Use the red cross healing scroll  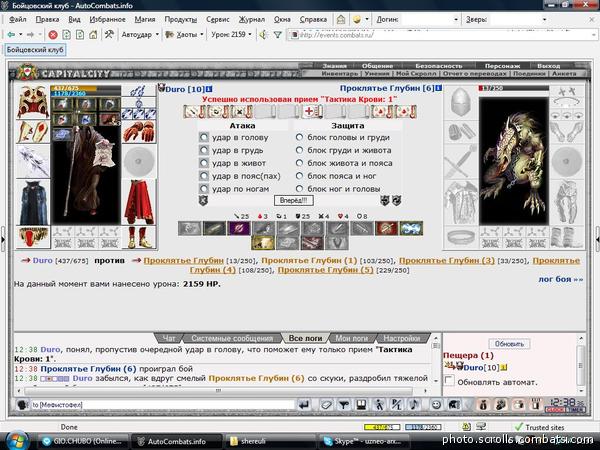tap(312, 112)
